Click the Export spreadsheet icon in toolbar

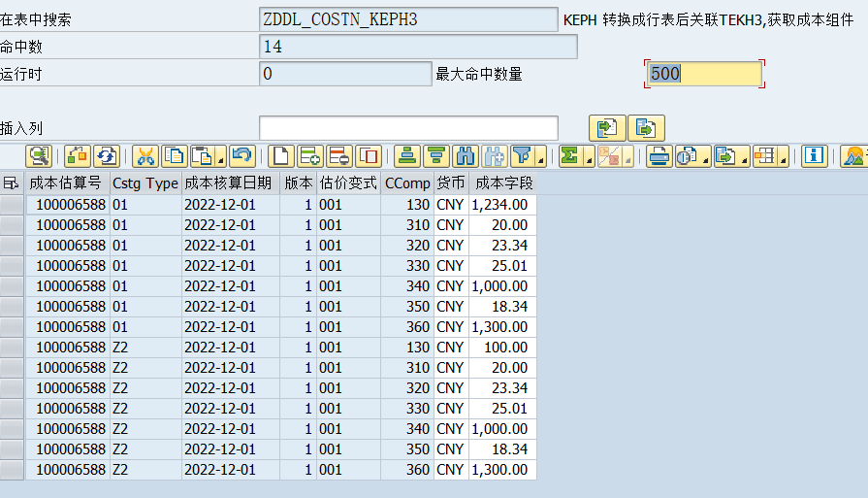click(x=725, y=156)
